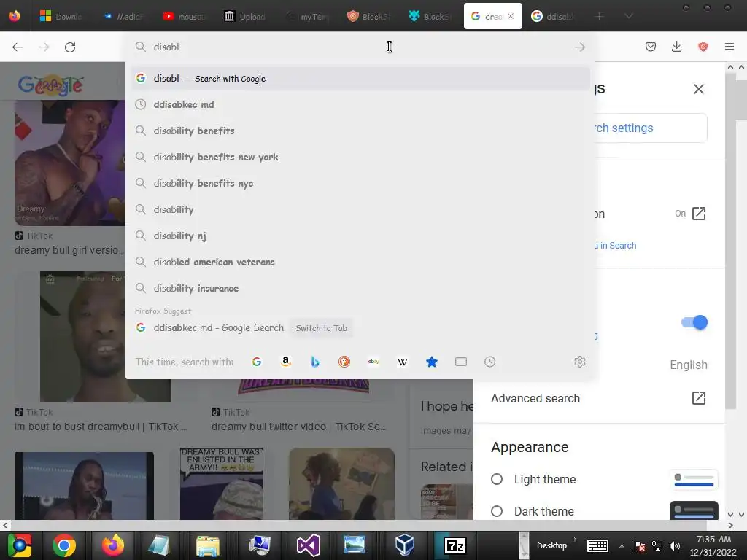The image size is (747, 560).
Task: Close the active 'drea' tab
Action: coord(510,16)
